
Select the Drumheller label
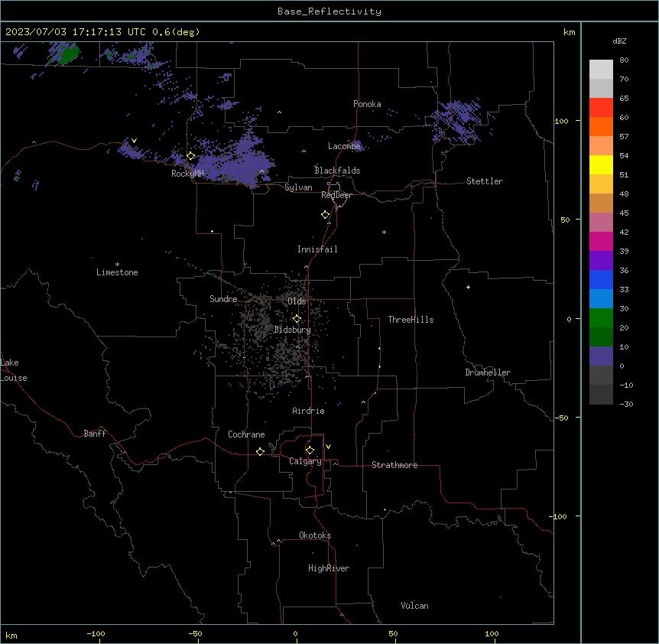click(x=488, y=372)
